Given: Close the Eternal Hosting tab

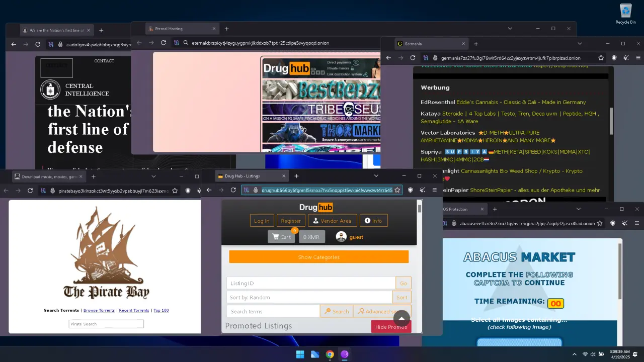Looking at the screenshot, I should click(x=214, y=29).
